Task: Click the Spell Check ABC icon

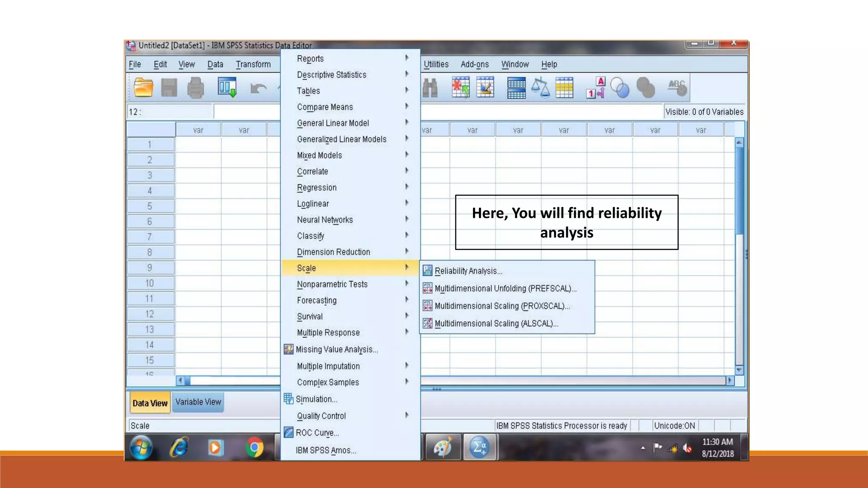Action: tap(677, 87)
